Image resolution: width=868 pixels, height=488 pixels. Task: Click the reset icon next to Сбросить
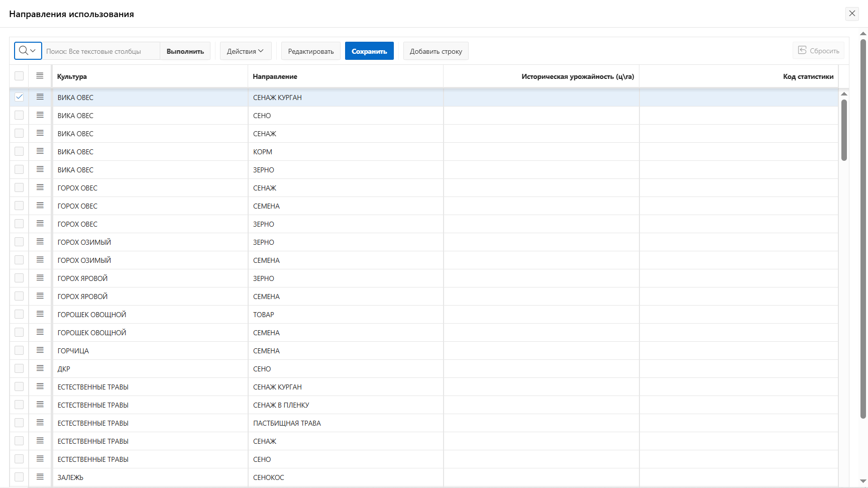pos(802,50)
